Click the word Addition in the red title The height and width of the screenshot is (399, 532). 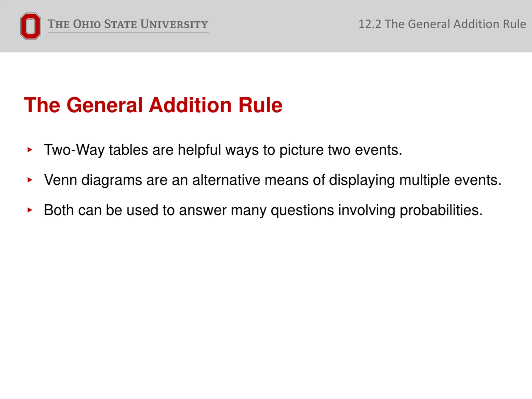[190, 105]
